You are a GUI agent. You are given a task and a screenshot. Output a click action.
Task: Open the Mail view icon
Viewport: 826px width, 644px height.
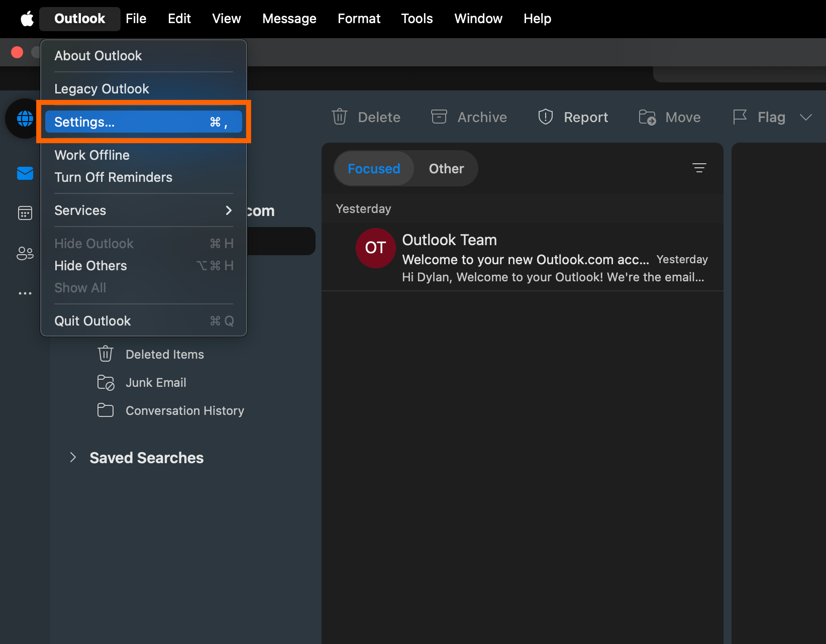point(25,173)
